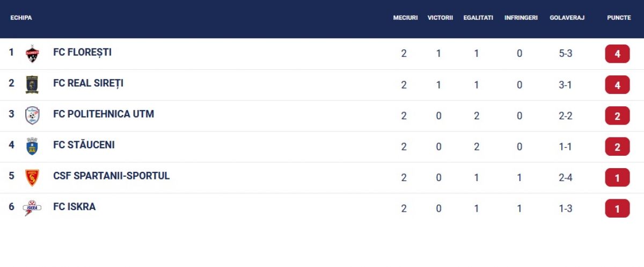This screenshot has height=267, width=644.
Task: Open the FC Florești team link
Action: (82, 53)
